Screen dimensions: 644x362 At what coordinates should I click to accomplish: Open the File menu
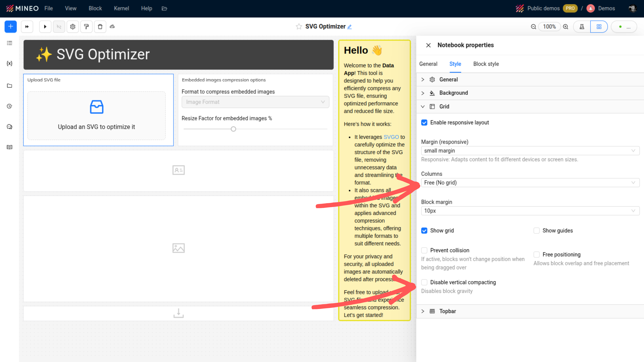click(x=48, y=9)
